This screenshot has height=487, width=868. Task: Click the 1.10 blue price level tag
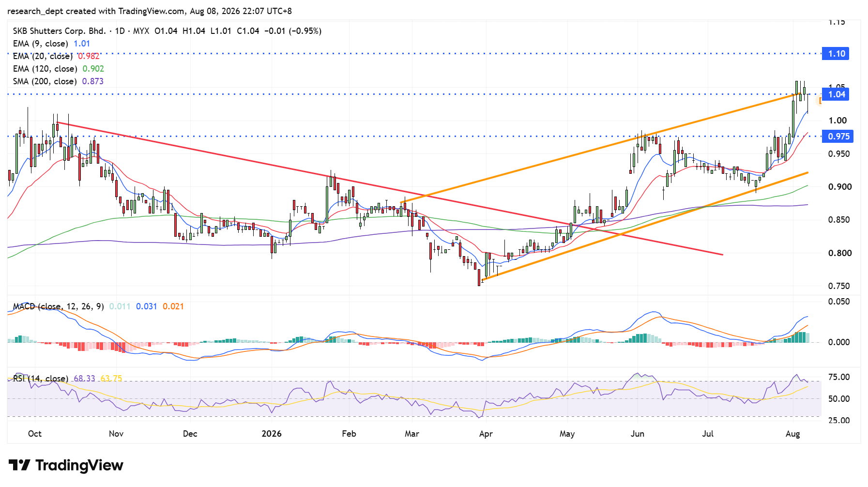836,54
